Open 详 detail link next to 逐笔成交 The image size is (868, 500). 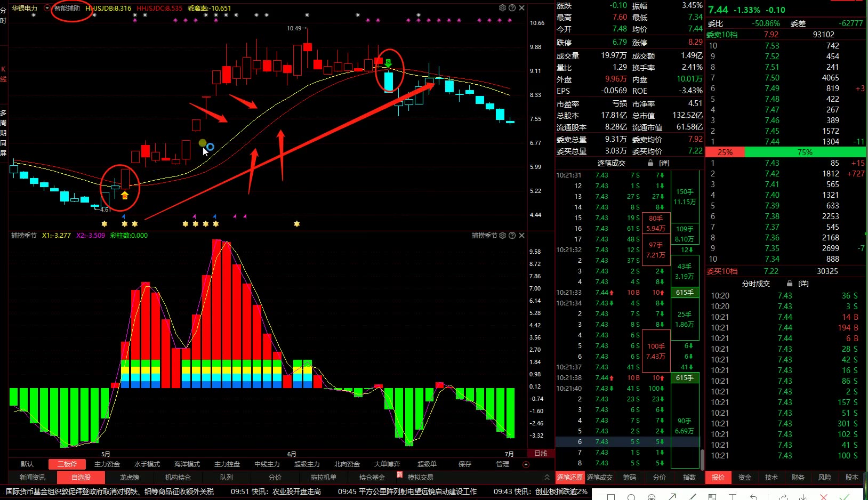click(664, 163)
